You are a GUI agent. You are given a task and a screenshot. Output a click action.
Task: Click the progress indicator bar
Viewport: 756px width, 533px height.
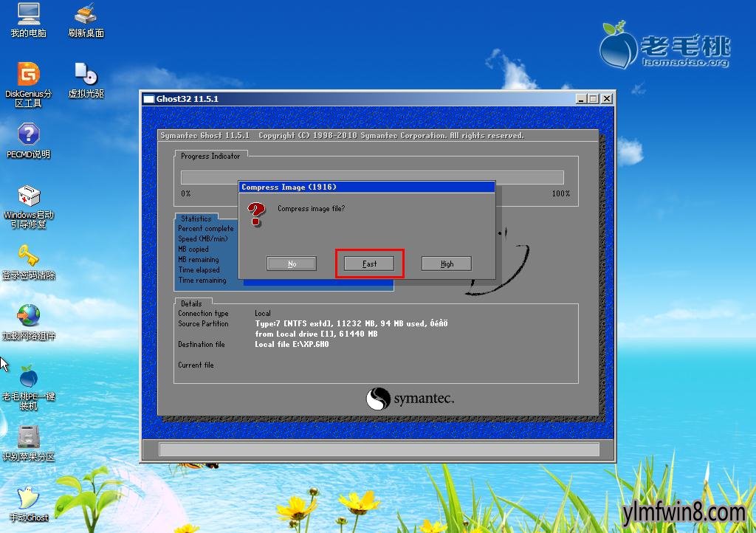tap(372, 177)
